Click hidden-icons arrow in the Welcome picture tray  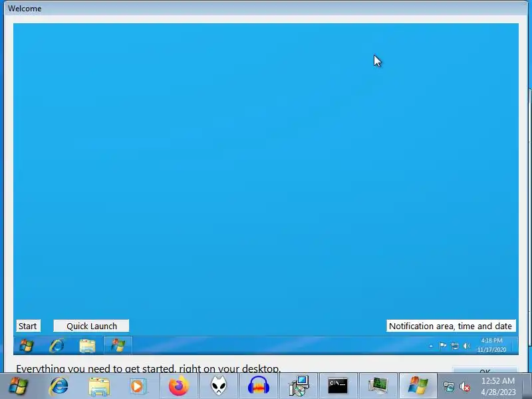(x=431, y=346)
